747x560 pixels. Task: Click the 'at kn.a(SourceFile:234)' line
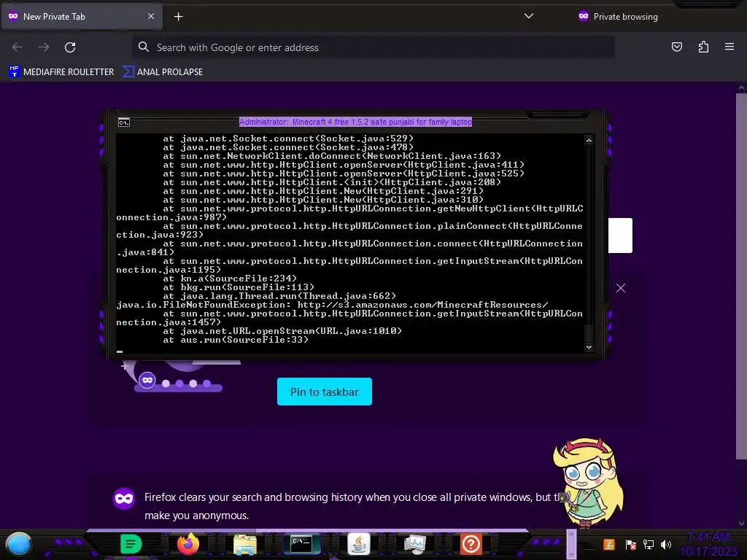tap(230, 278)
